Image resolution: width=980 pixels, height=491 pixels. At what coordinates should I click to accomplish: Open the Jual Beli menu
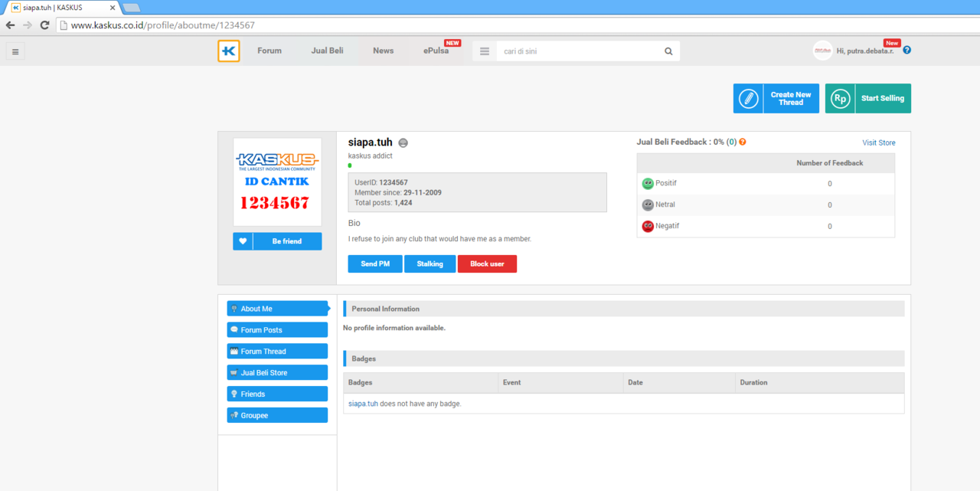[327, 51]
